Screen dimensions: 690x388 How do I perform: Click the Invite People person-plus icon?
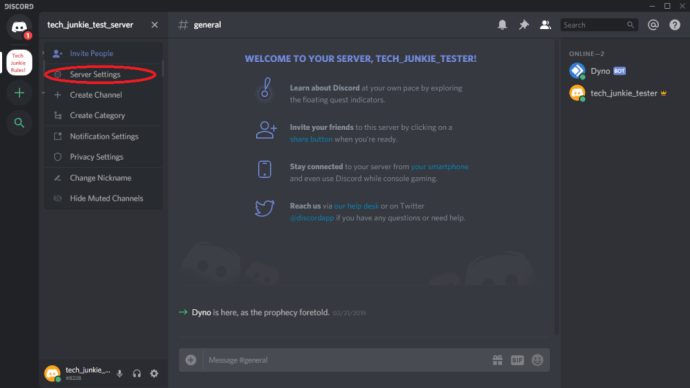pos(57,54)
